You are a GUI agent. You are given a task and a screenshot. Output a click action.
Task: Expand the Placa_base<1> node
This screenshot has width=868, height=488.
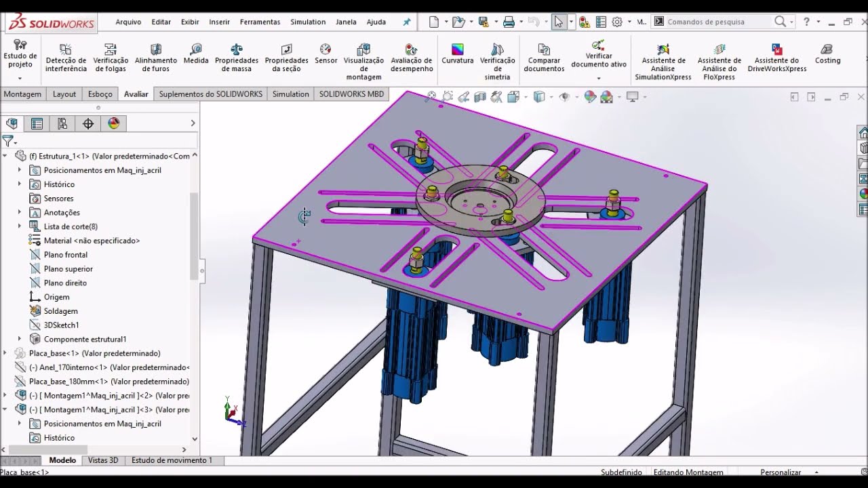coord(5,353)
